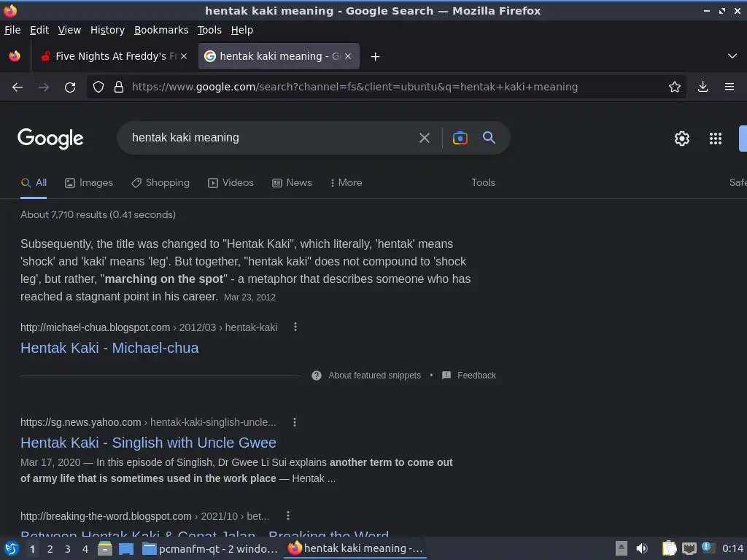
Task: Open the taskbar network status icon
Action: tap(689, 548)
